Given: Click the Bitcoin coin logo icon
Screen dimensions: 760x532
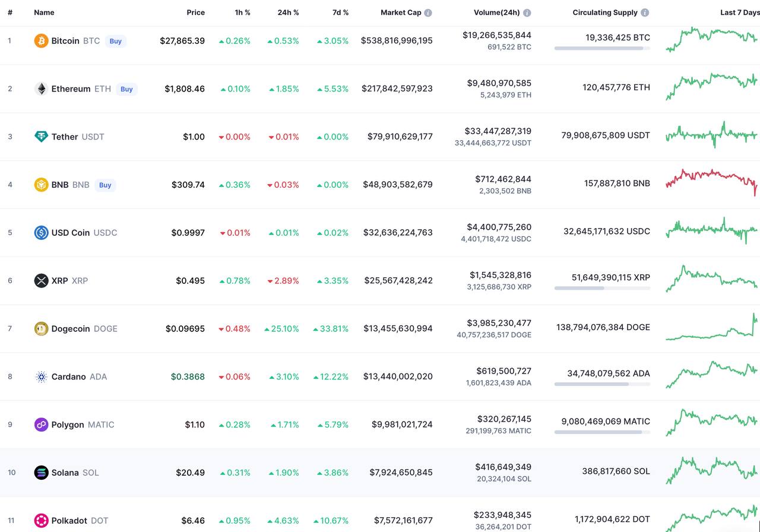Looking at the screenshot, I should tap(41, 41).
